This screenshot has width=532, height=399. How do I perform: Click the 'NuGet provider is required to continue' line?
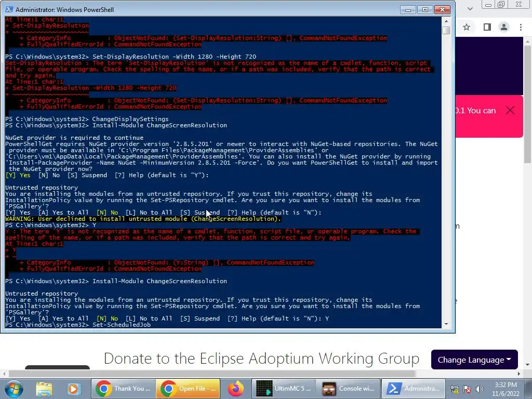coord(74,138)
